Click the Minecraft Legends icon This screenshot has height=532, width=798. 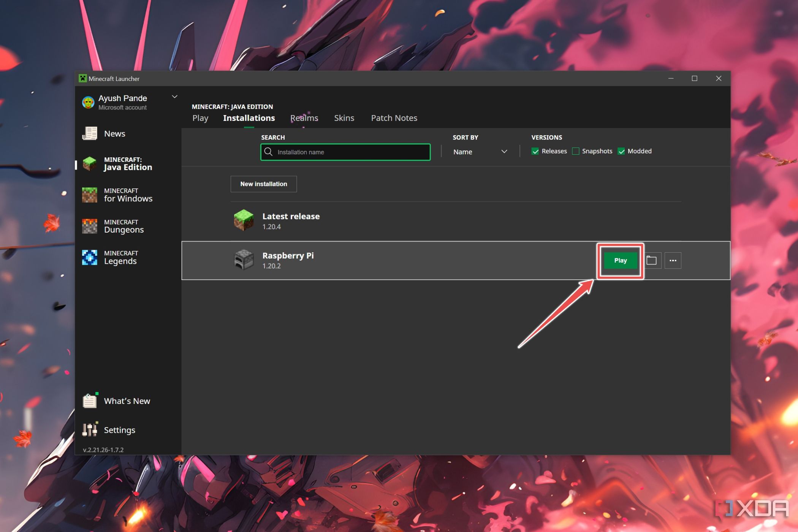pos(90,257)
